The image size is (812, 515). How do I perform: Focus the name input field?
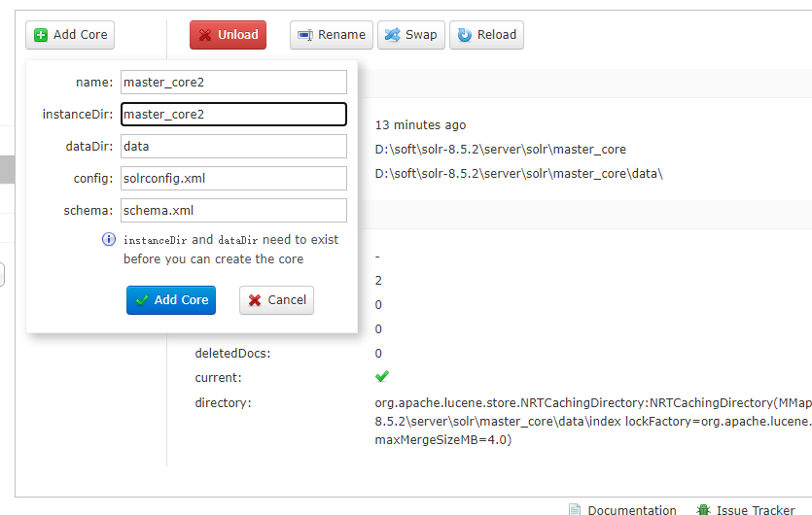pos(233,83)
